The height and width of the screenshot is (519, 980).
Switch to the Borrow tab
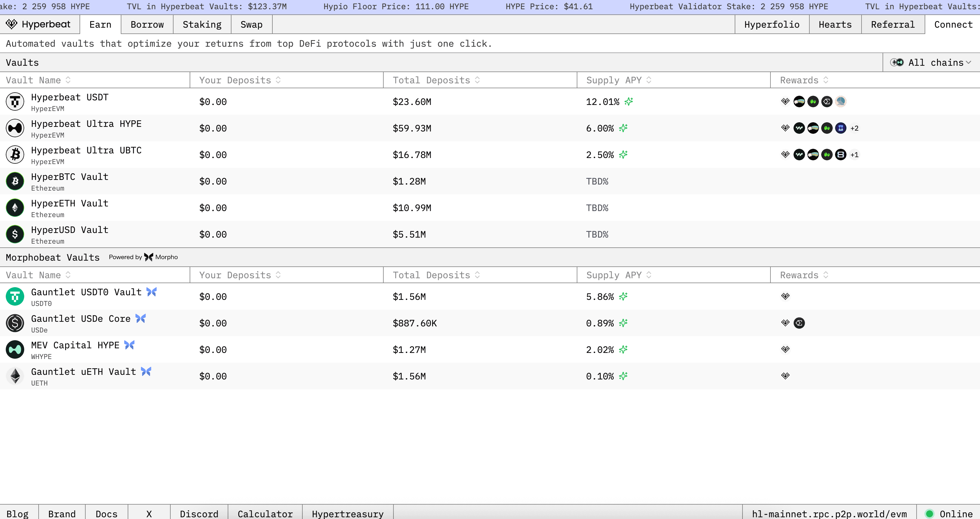click(x=147, y=24)
